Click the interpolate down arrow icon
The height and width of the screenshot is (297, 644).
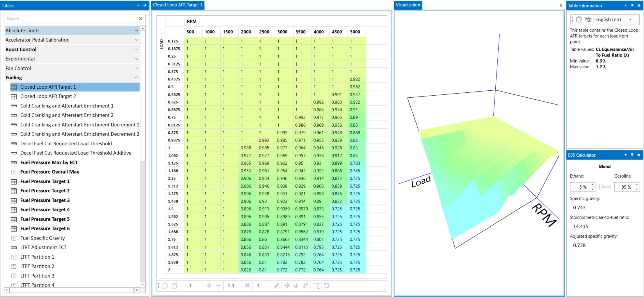296,286
